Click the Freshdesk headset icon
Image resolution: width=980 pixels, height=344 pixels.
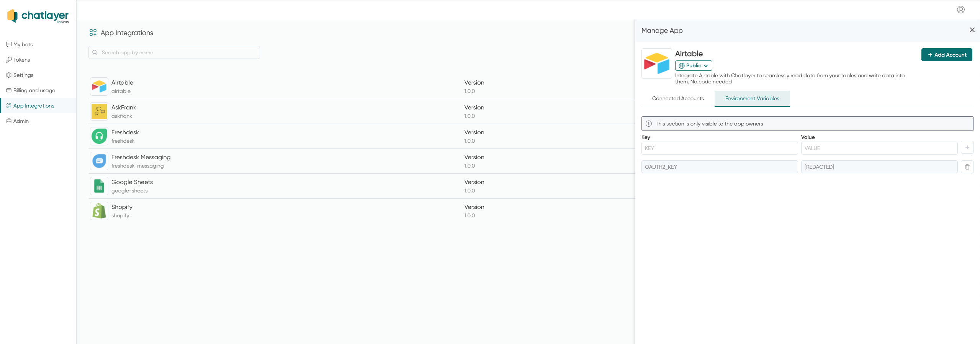(x=99, y=136)
